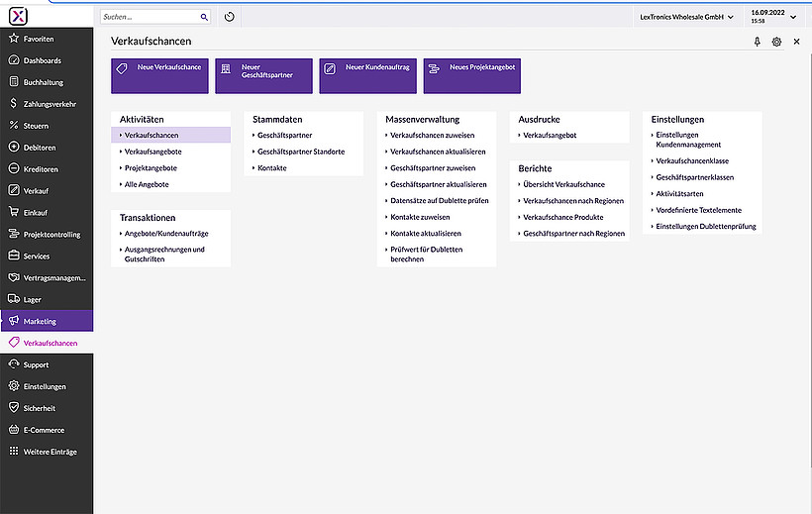Open Einstellungen Kundenmanagement link
This screenshot has width=812, height=514.
point(688,140)
